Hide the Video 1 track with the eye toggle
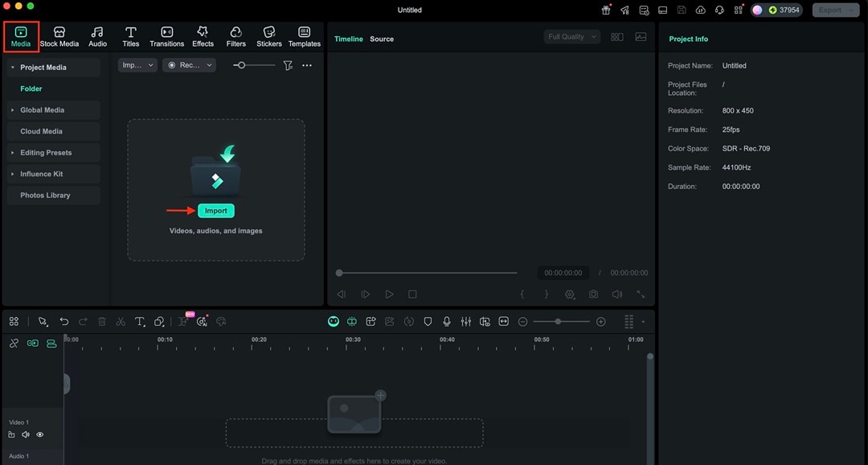The width and height of the screenshot is (868, 465). pos(39,434)
